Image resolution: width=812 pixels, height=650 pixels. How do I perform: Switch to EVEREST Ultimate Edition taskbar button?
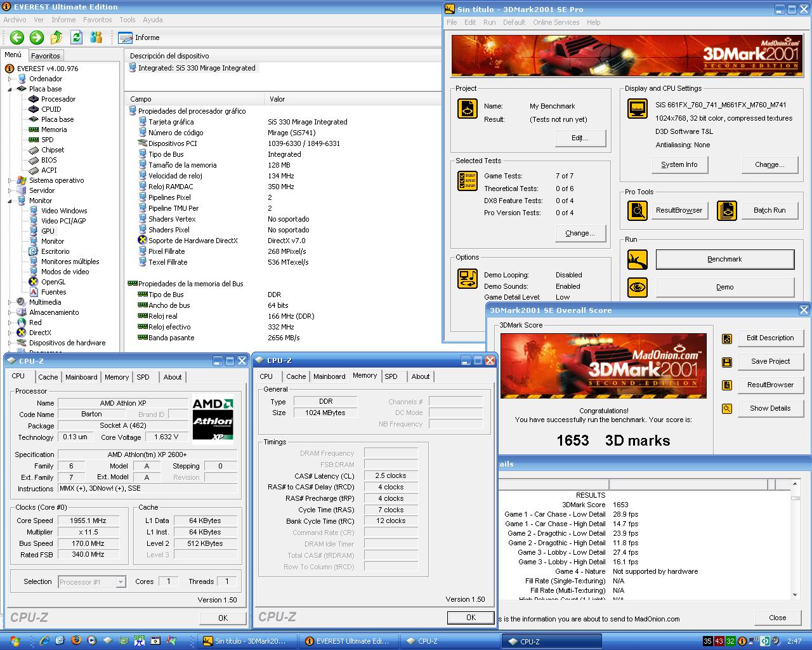(348, 641)
